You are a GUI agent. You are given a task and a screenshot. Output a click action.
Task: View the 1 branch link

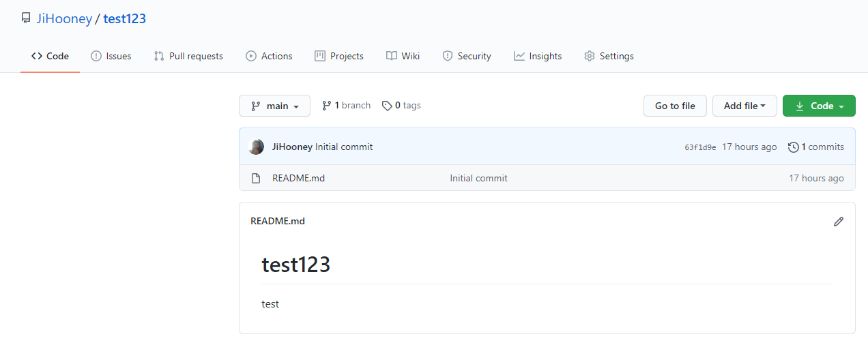coord(346,106)
